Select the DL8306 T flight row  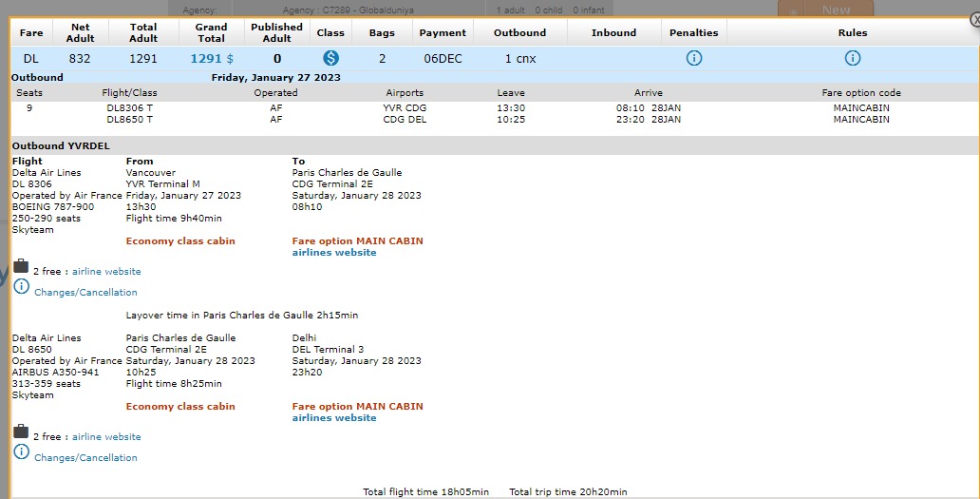(x=129, y=108)
